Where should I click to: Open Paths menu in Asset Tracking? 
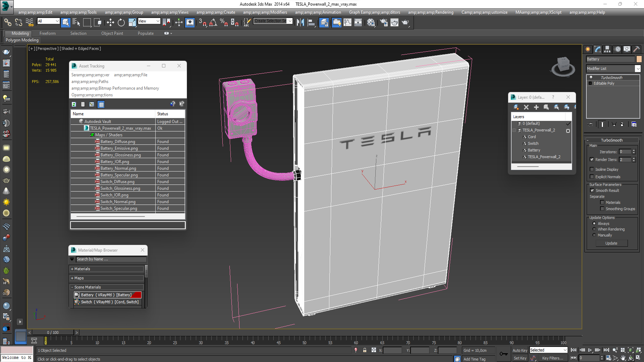90,81
